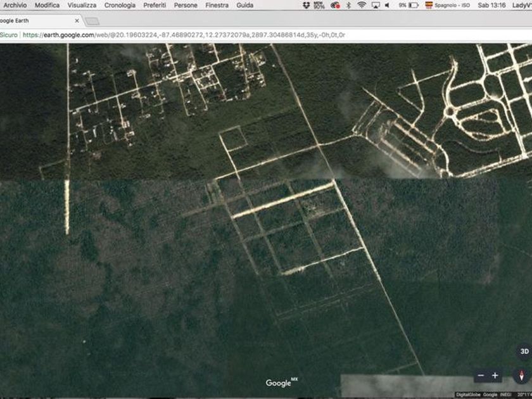Image resolution: width=532 pixels, height=399 pixels.
Task: Open the Wi-Fi status menu
Action: coord(362,5)
